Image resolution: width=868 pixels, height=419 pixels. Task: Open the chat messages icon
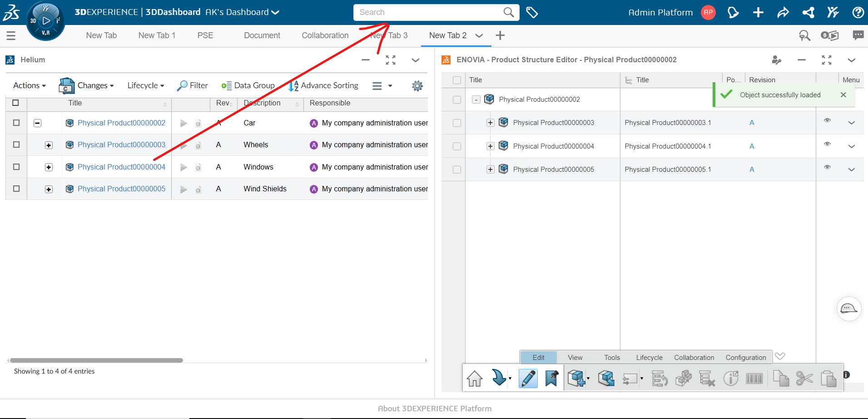point(858,35)
